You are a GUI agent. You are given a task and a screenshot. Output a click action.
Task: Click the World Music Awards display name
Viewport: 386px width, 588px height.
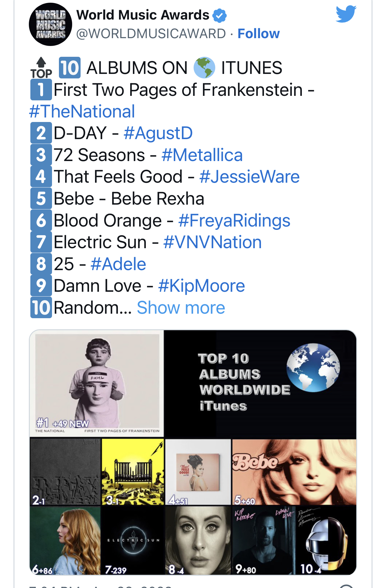point(142,15)
